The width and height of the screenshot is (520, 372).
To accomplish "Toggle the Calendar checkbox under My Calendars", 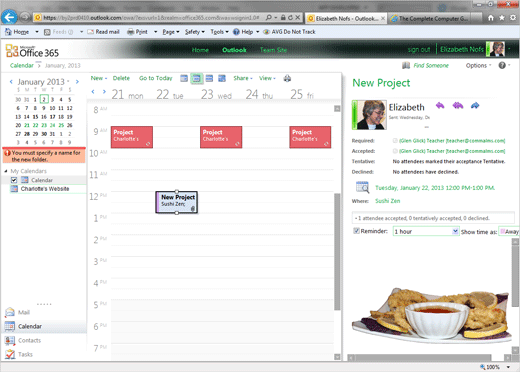I will point(14,180).
